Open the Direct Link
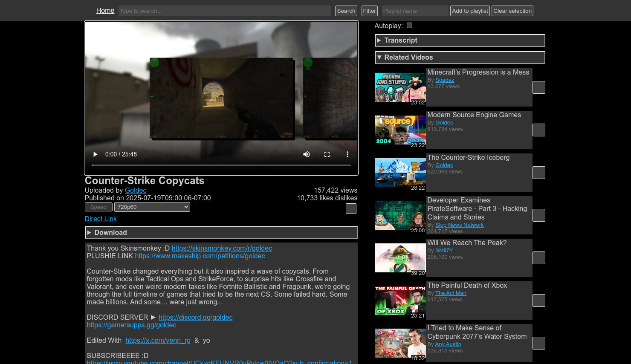 click(x=101, y=219)
